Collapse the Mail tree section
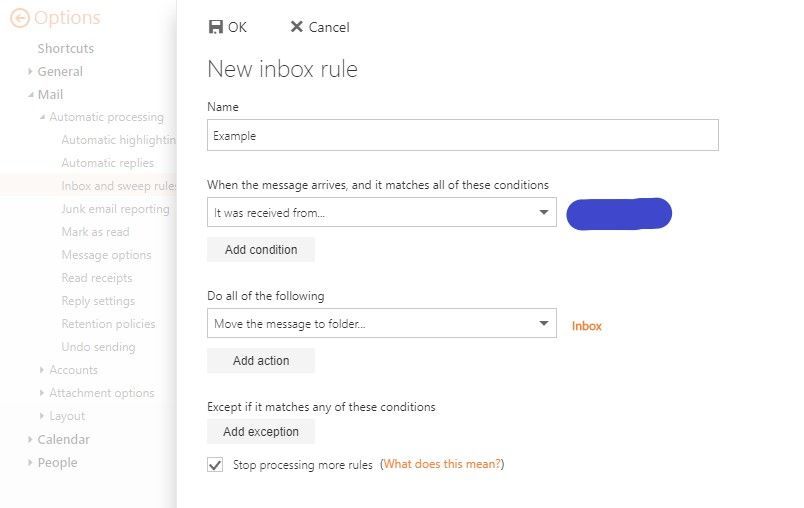 pos(31,95)
